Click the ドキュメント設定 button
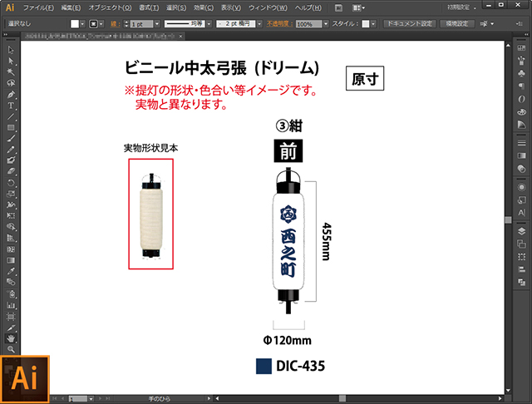532x404 pixels. (x=408, y=25)
